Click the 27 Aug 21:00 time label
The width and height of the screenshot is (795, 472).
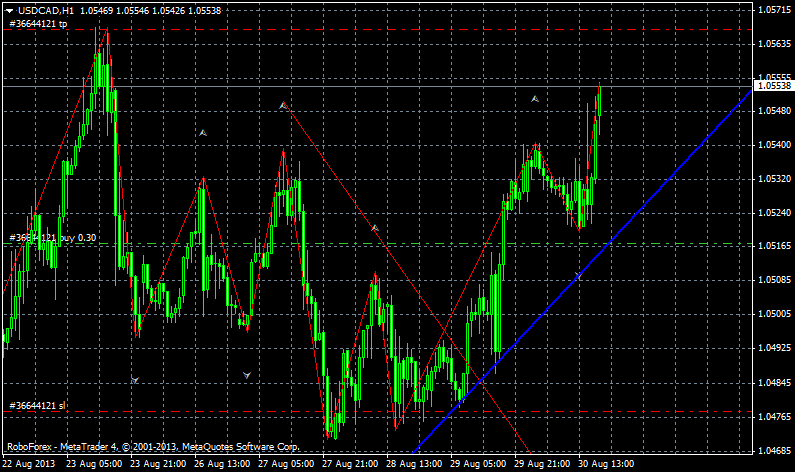point(350,464)
